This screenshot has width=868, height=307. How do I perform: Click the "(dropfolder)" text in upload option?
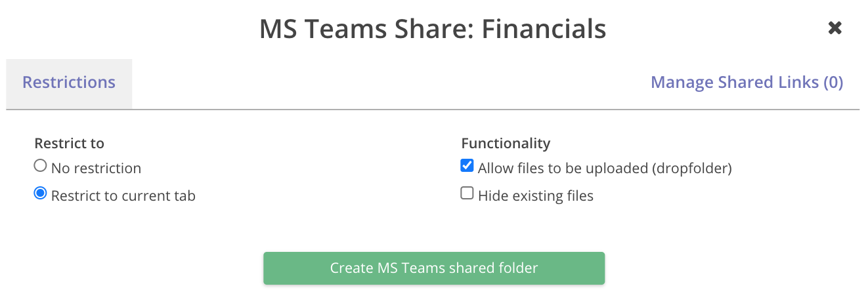pyautogui.click(x=691, y=169)
